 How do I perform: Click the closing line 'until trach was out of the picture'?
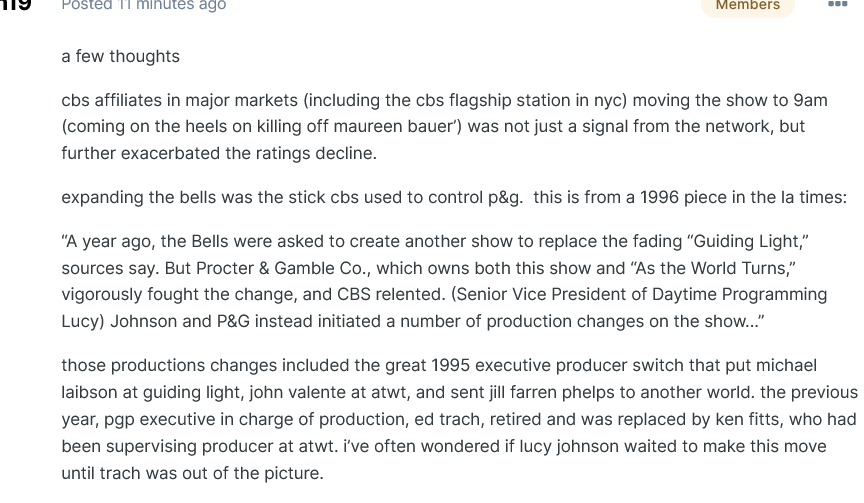pos(190,473)
